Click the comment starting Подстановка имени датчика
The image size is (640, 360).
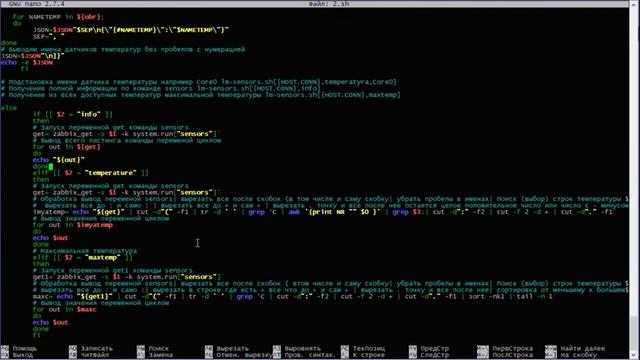click(x=198, y=82)
